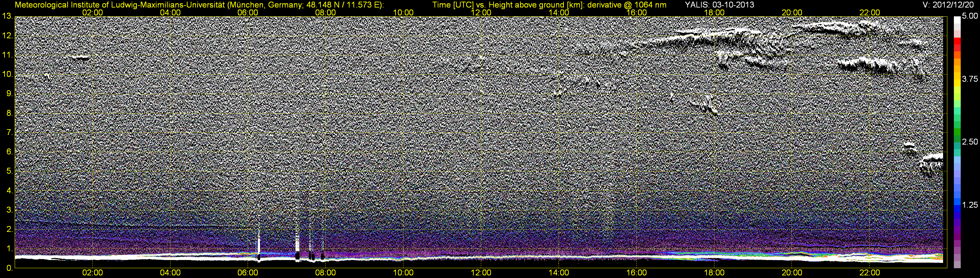Click the 10. height axis label
Screen dimensions: 980x278
(7, 74)
